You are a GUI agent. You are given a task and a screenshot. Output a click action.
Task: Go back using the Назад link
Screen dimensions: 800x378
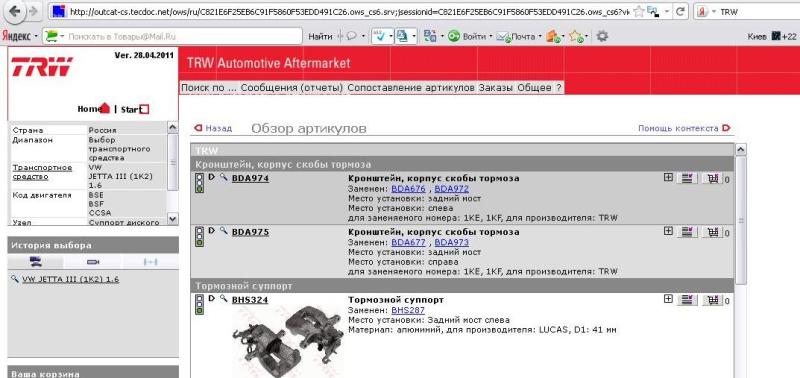click(x=213, y=128)
